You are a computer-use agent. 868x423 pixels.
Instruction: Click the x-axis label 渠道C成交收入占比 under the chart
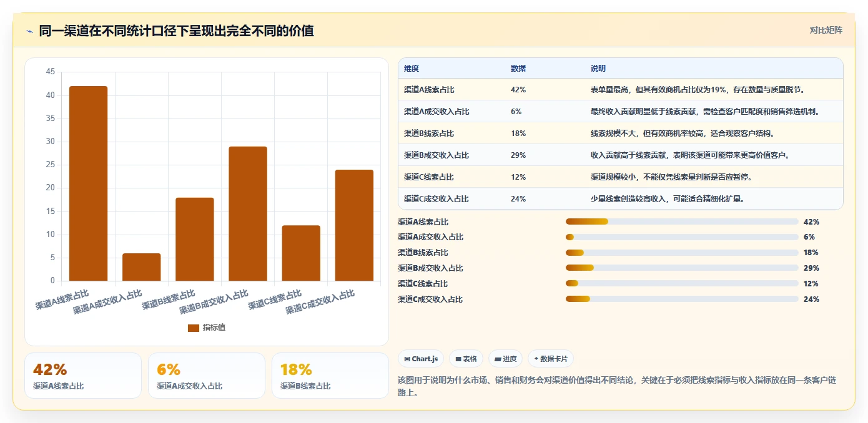pos(320,302)
